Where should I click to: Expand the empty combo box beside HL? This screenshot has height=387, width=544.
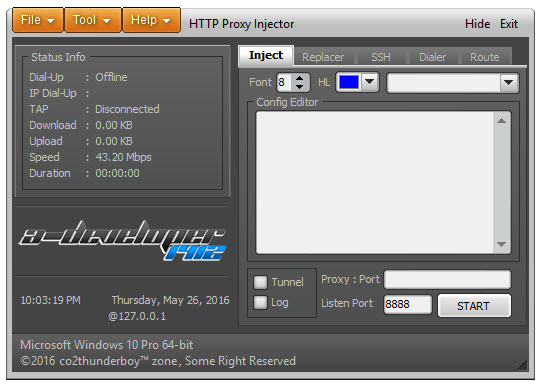(509, 83)
